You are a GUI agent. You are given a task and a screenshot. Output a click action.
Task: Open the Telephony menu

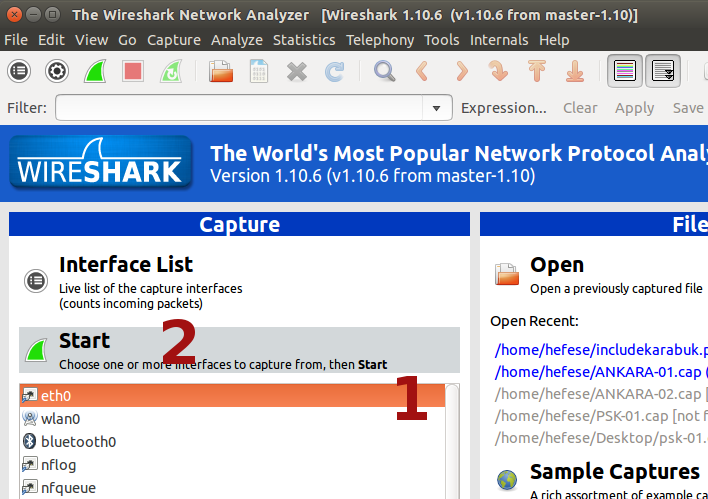coord(380,40)
